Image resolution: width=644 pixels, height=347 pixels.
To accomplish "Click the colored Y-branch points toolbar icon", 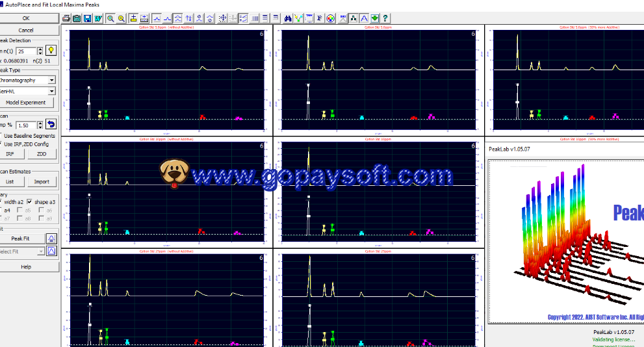I will [x=298, y=18].
